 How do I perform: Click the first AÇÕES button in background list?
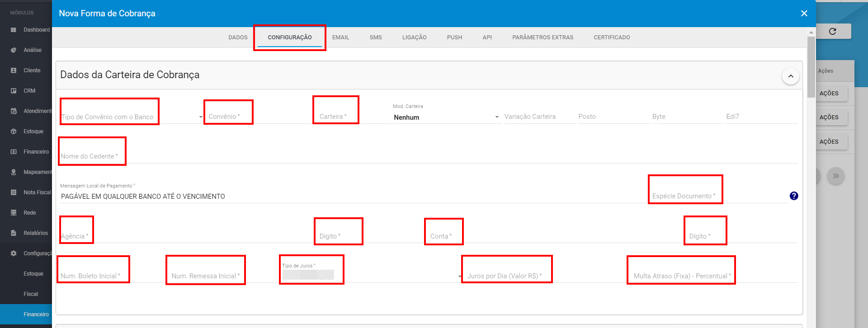(831, 94)
